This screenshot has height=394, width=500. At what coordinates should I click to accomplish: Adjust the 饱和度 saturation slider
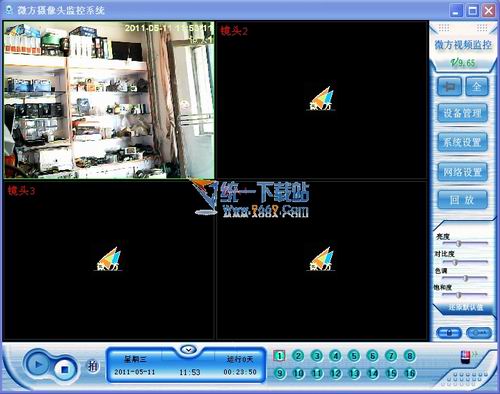(465, 295)
